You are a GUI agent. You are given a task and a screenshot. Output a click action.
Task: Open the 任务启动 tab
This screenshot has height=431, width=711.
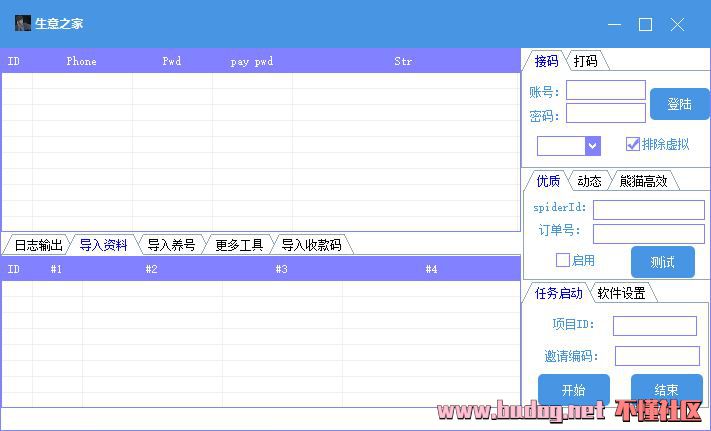(x=558, y=293)
